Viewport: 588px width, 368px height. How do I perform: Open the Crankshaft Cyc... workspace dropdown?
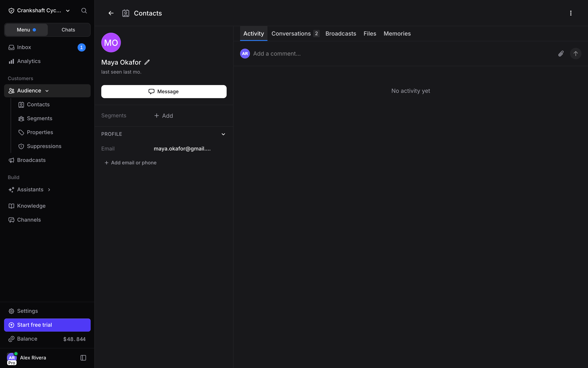pos(39,10)
